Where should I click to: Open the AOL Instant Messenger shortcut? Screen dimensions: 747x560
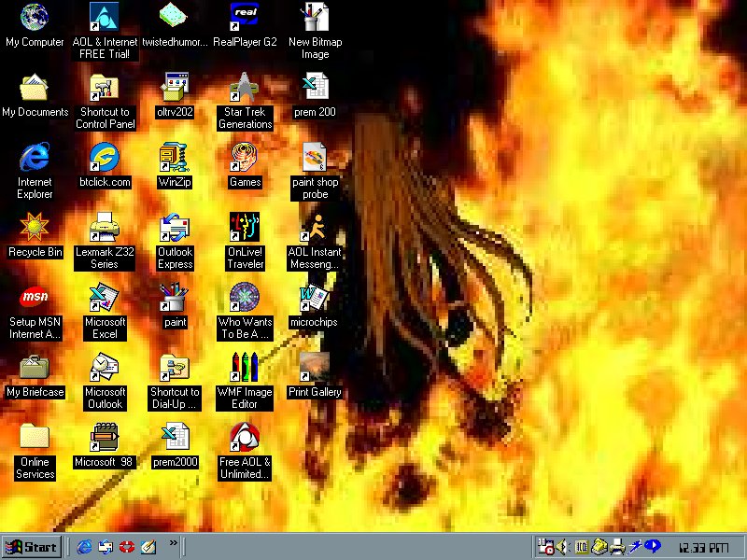click(x=315, y=227)
